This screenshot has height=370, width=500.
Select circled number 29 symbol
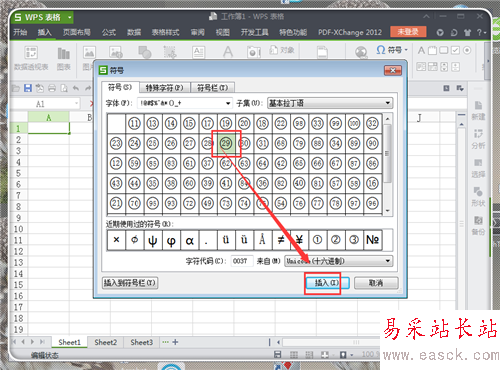(226, 143)
